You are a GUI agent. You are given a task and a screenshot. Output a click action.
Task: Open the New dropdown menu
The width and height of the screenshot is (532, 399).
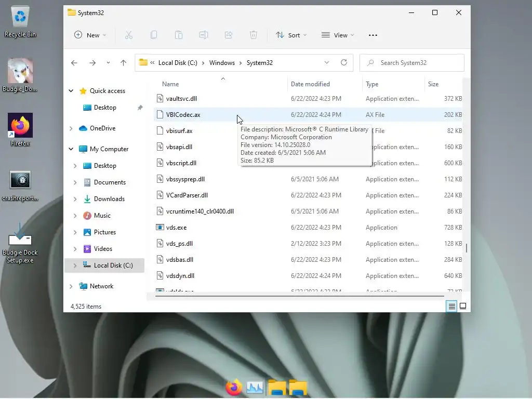pos(90,35)
